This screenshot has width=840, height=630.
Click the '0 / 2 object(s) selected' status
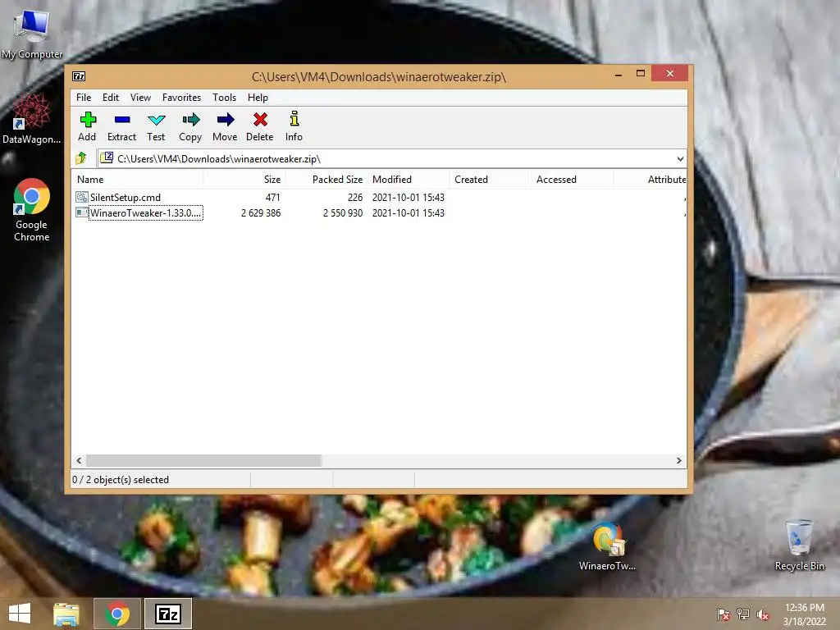pyautogui.click(x=121, y=479)
